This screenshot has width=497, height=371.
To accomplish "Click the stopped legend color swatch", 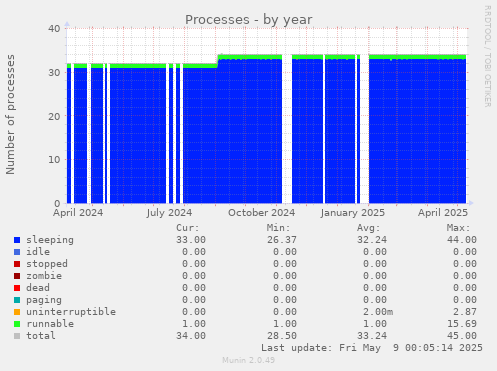I will coord(17,264).
